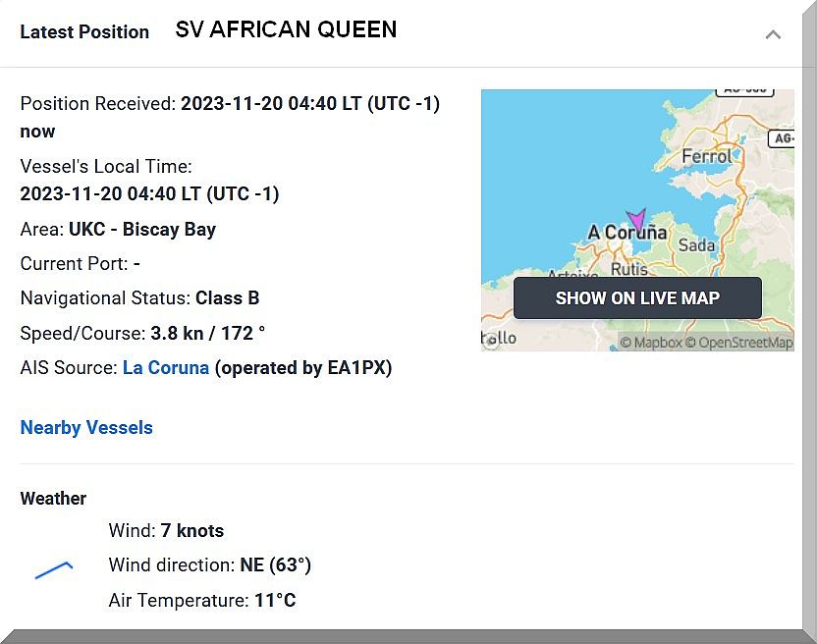Click the Mapbox attribution link
This screenshot has width=817, height=644.
pyautogui.click(x=649, y=343)
